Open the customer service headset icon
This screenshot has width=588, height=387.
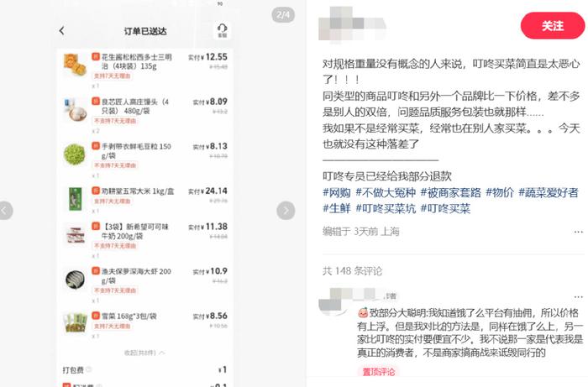[222, 30]
